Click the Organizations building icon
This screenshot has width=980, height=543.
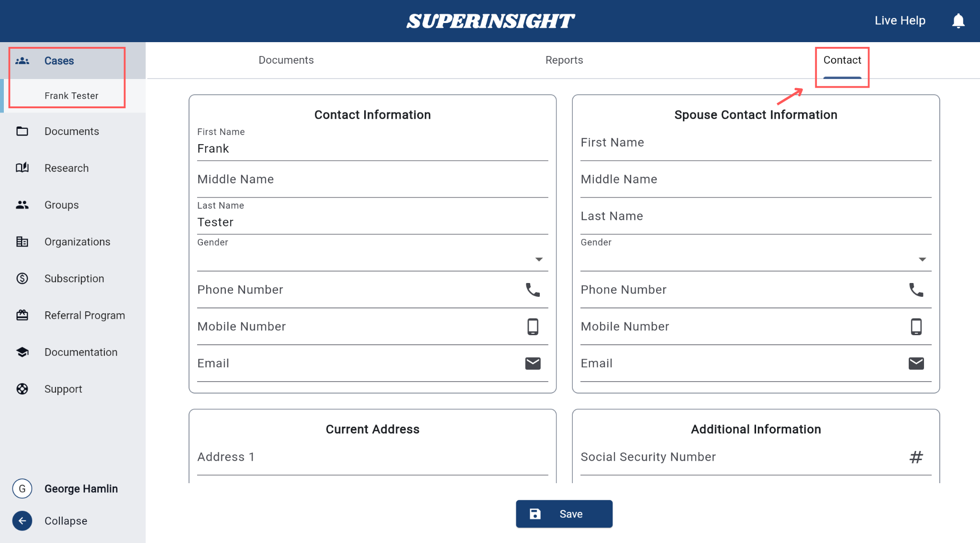pyautogui.click(x=22, y=242)
